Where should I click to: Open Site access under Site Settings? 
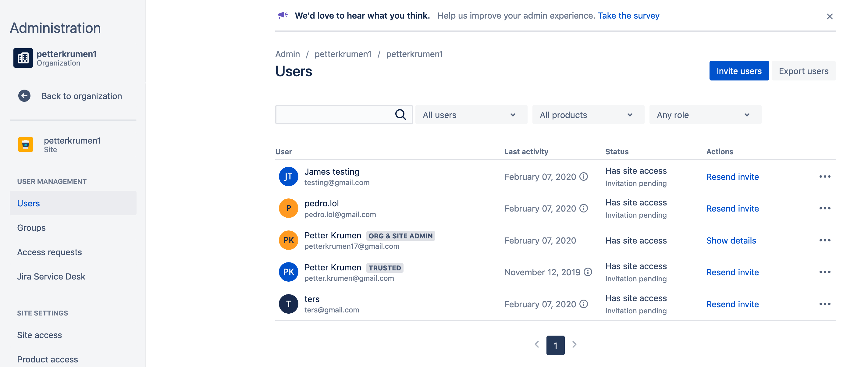click(x=39, y=335)
